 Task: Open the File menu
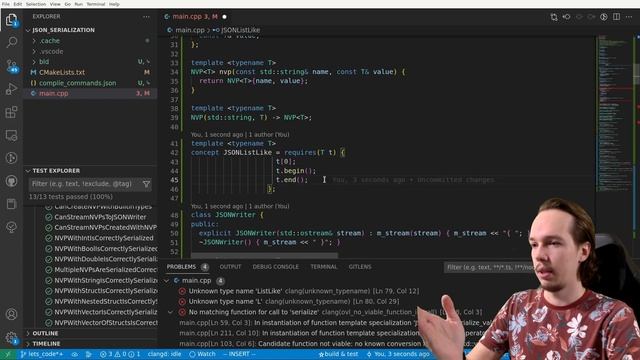click(x=6, y=4)
